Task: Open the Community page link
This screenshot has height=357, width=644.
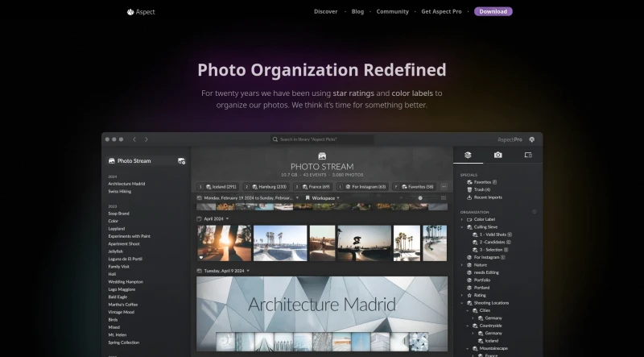Action: (392, 12)
